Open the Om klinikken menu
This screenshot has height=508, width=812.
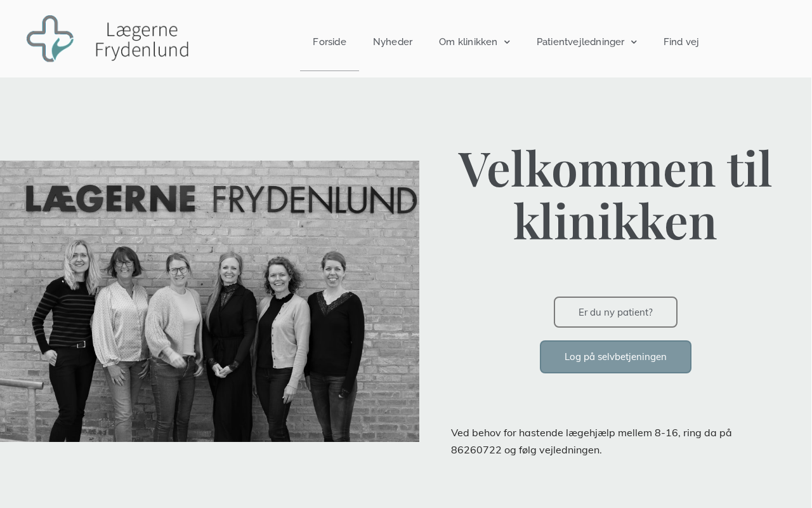(x=468, y=42)
